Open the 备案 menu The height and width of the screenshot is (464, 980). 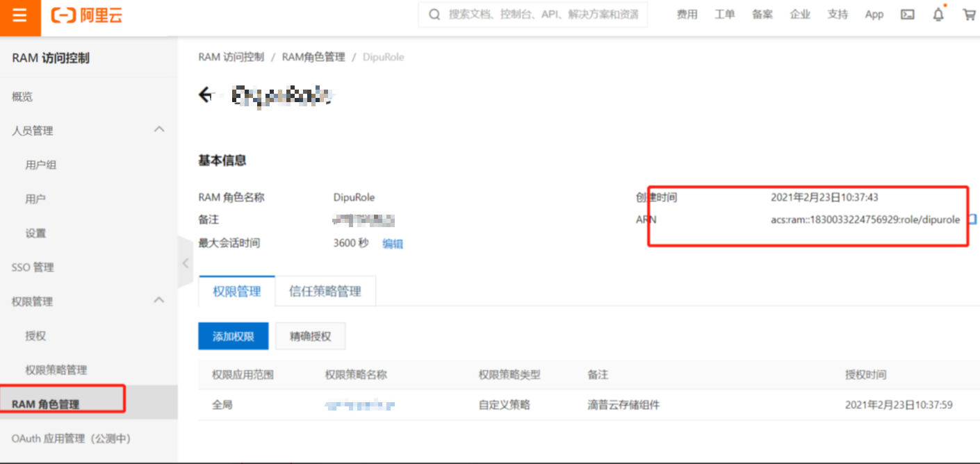[x=762, y=15]
